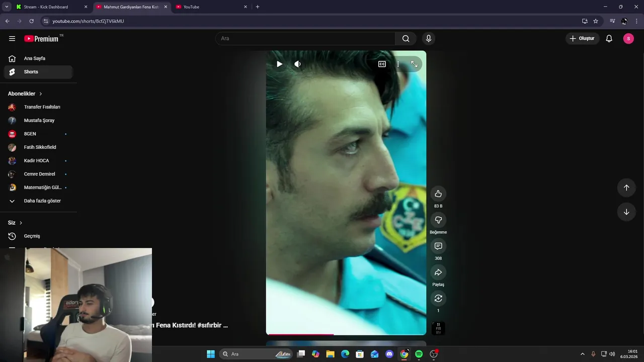Open Mustafa Şoray subscription channel
644x362 pixels.
click(x=38, y=121)
